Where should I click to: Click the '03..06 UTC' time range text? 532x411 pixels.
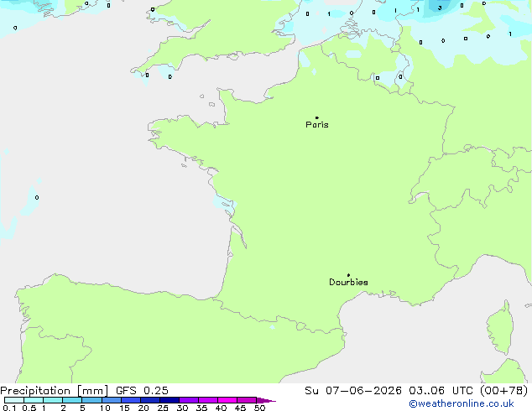(x=441, y=391)
